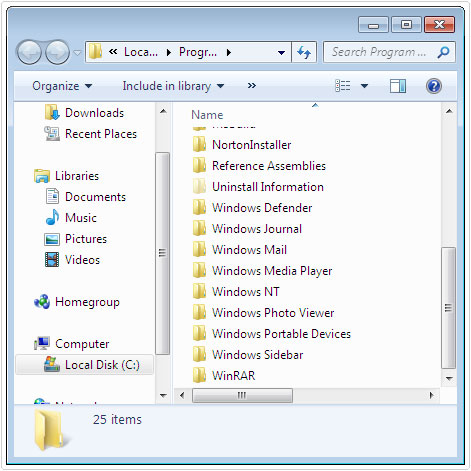The height and width of the screenshot is (471, 471).
Task: Select Downloads in the navigation pane
Action: pos(84,113)
